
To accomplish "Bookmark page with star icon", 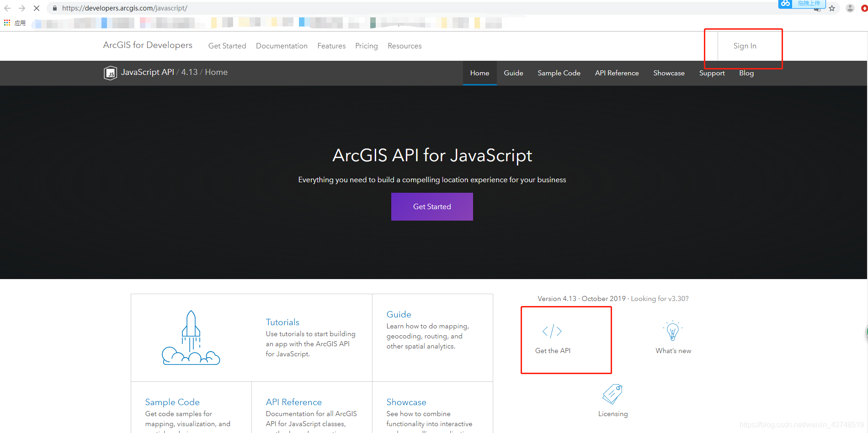I will (832, 8).
